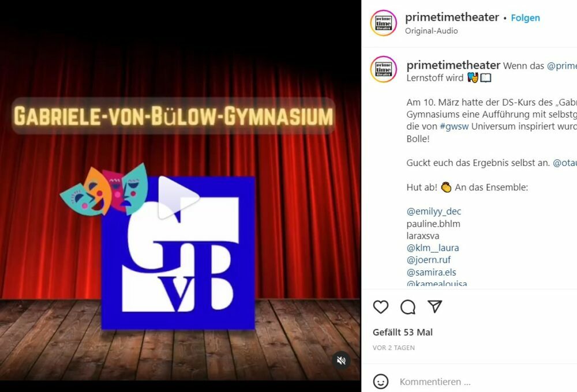The height and width of the screenshot is (392, 577).
Task: Open the @joern.ruf profile mention
Action: pos(428,260)
